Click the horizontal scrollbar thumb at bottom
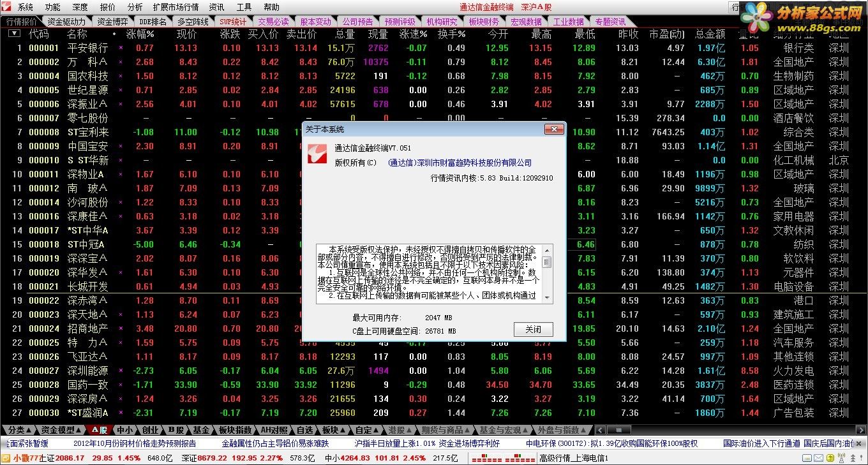Screen dimensions: 868x465 coord(618,430)
